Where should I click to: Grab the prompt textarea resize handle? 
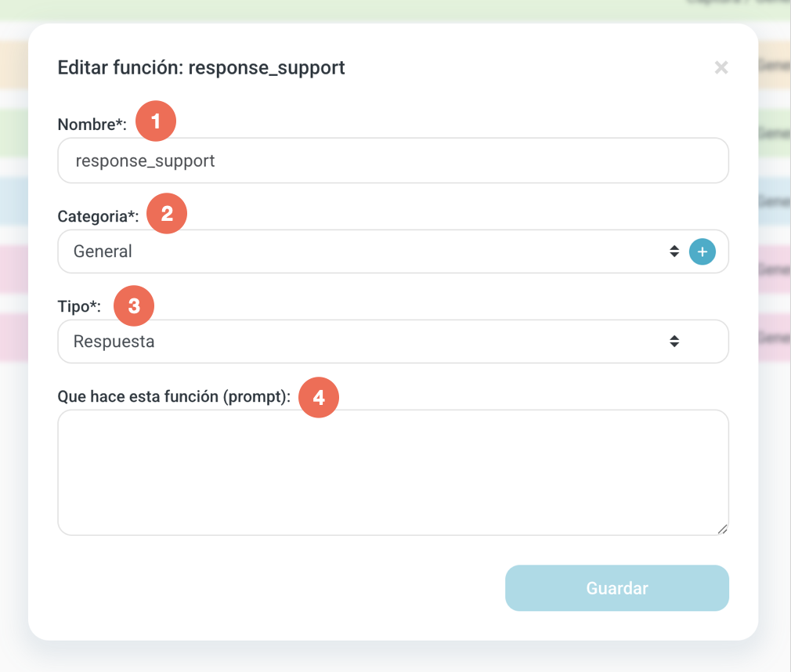pos(722,529)
